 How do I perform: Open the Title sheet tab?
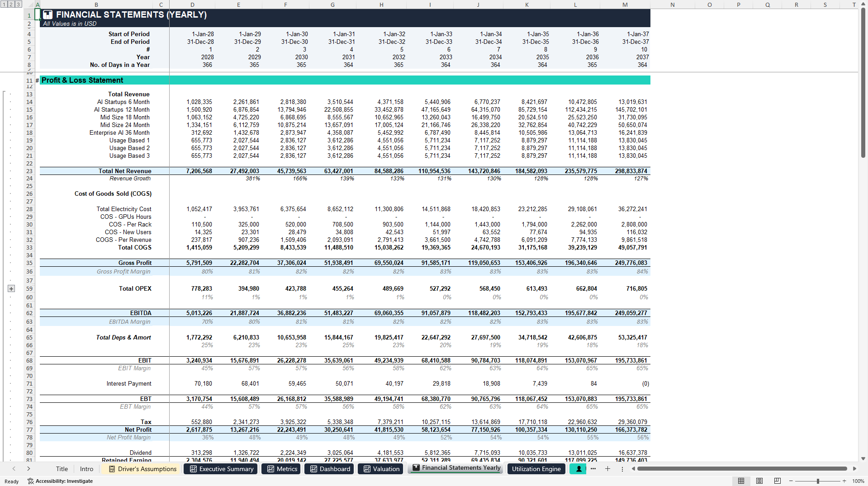coord(62,469)
